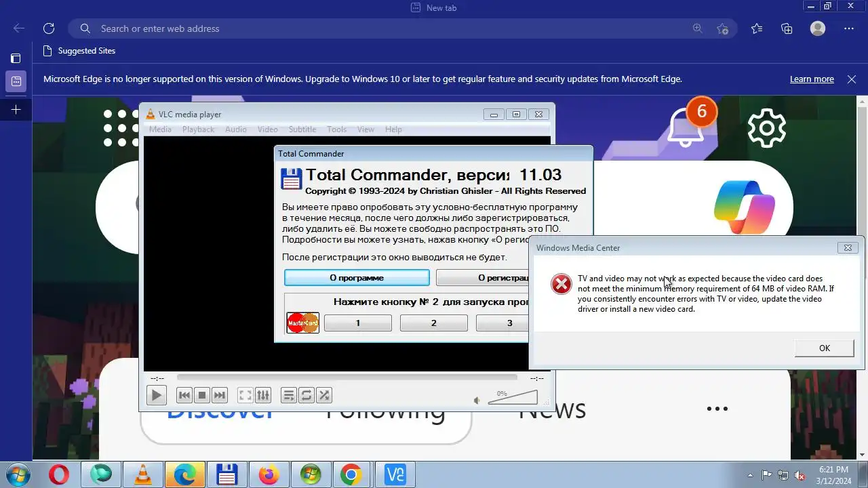Refresh the Edge page
This screenshot has width=868, height=488.
(x=49, y=28)
